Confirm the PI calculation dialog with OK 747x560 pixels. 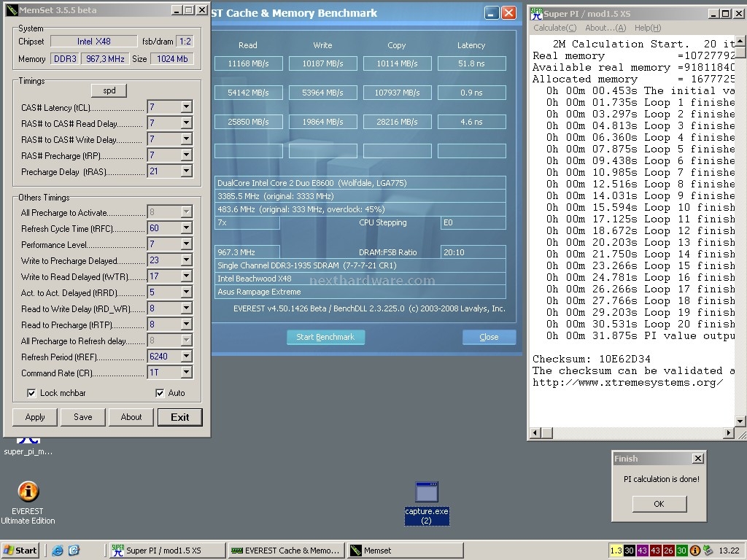(659, 504)
